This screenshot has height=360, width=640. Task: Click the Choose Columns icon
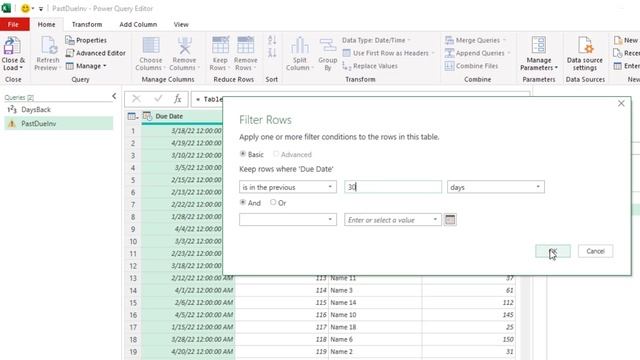point(151,46)
